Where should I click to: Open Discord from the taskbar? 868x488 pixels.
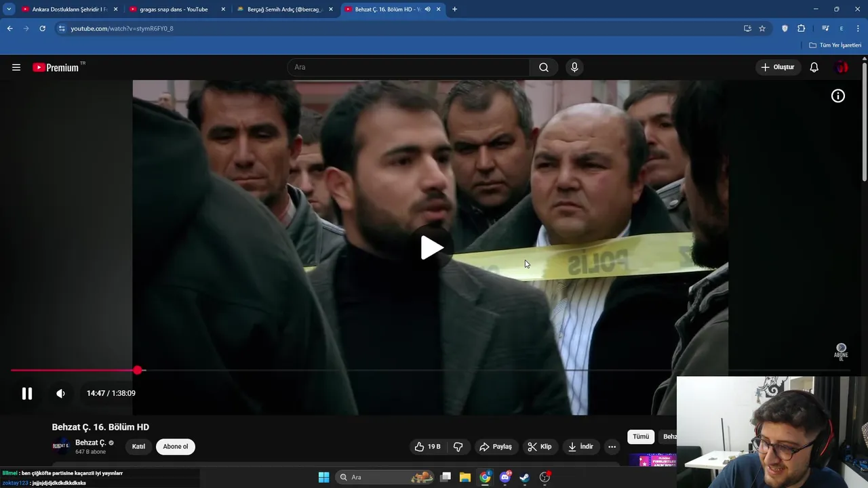click(x=505, y=477)
